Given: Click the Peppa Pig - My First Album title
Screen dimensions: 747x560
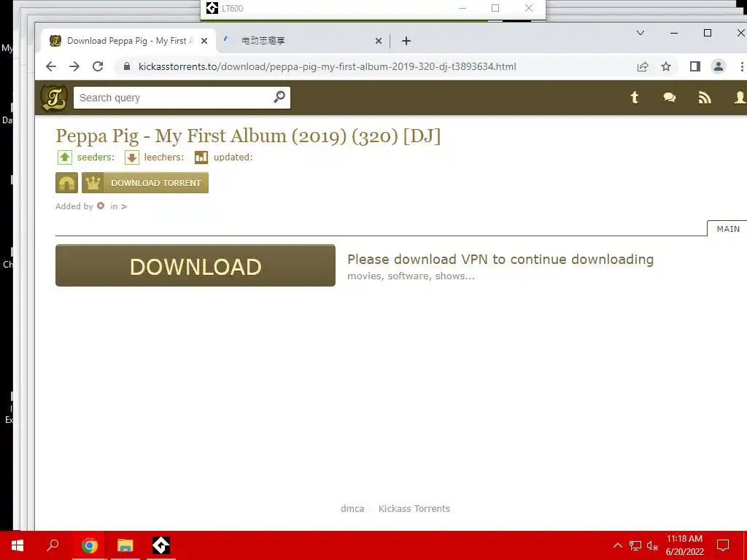Looking at the screenshot, I should tap(248, 136).
